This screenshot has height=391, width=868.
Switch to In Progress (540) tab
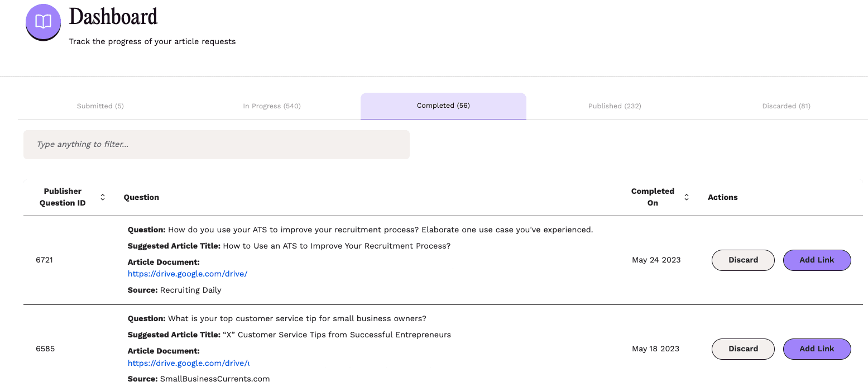[272, 106]
